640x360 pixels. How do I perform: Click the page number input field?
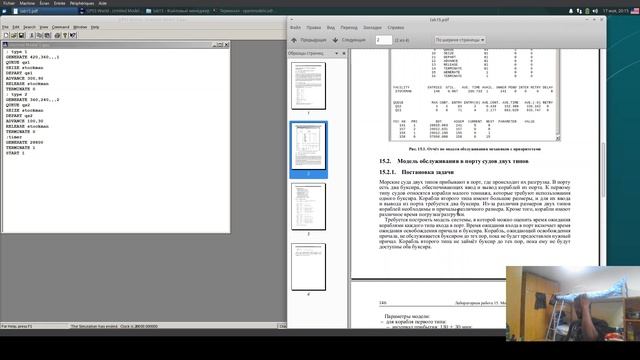(384, 40)
